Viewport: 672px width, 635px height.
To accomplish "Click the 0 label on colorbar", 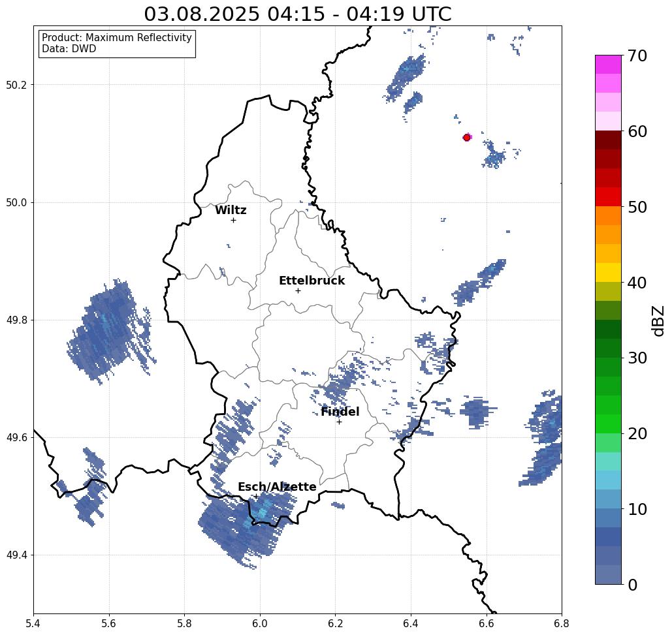I will 633,585.
